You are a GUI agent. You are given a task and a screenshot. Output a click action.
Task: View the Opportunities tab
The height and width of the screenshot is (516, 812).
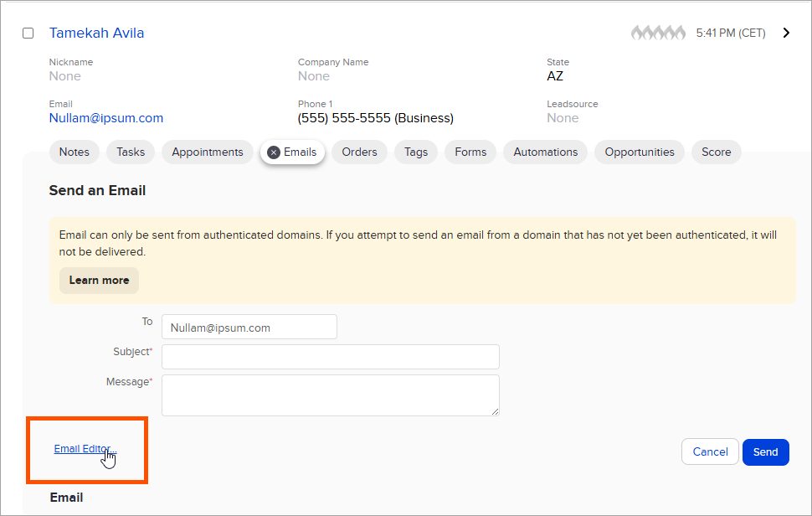tap(640, 152)
